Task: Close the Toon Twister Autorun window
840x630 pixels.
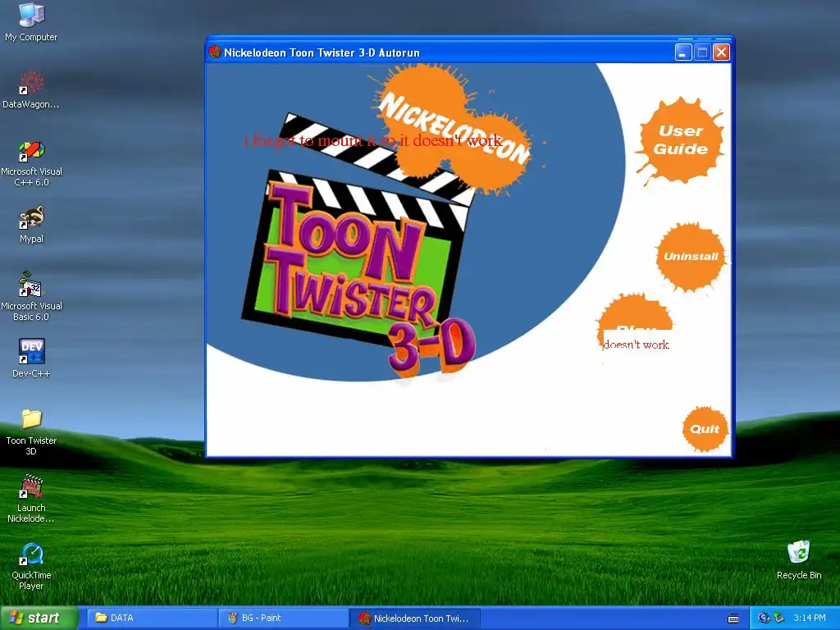Action: [x=722, y=52]
